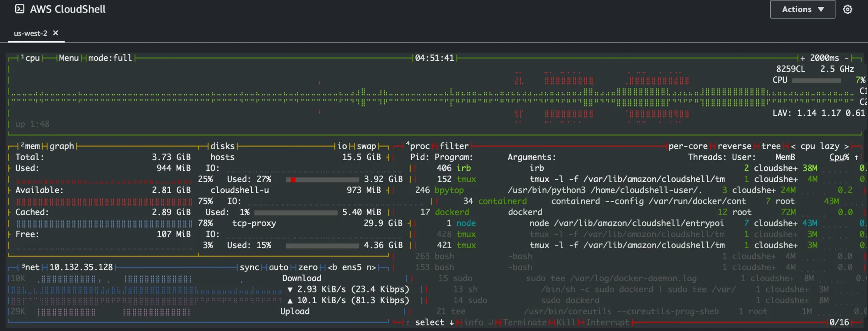The image size is (868, 331).
Task: Click the Pid: column header
Action: 420,157
